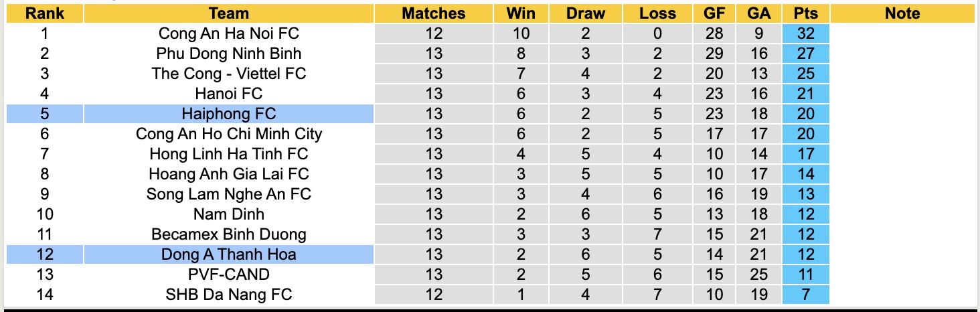Viewport: 980px width, 312px height.
Task: Click the 32 points cell
Action: [x=805, y=33]
